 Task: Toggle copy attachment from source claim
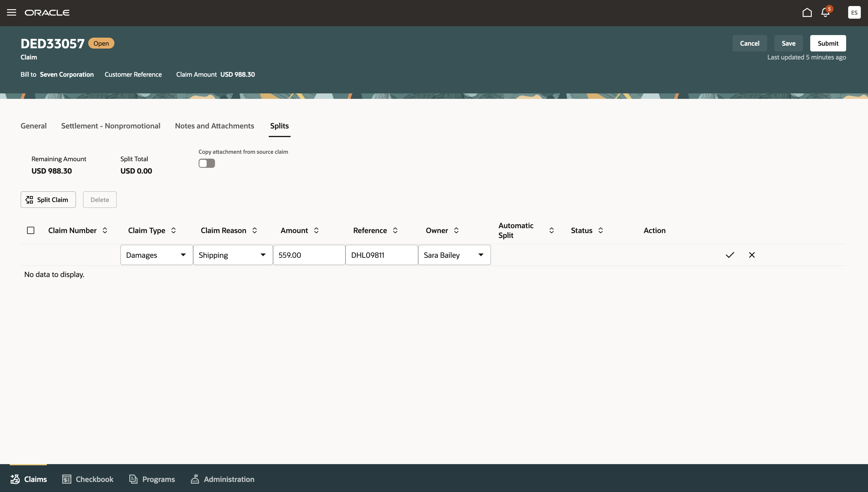click(x=206, y=163)
